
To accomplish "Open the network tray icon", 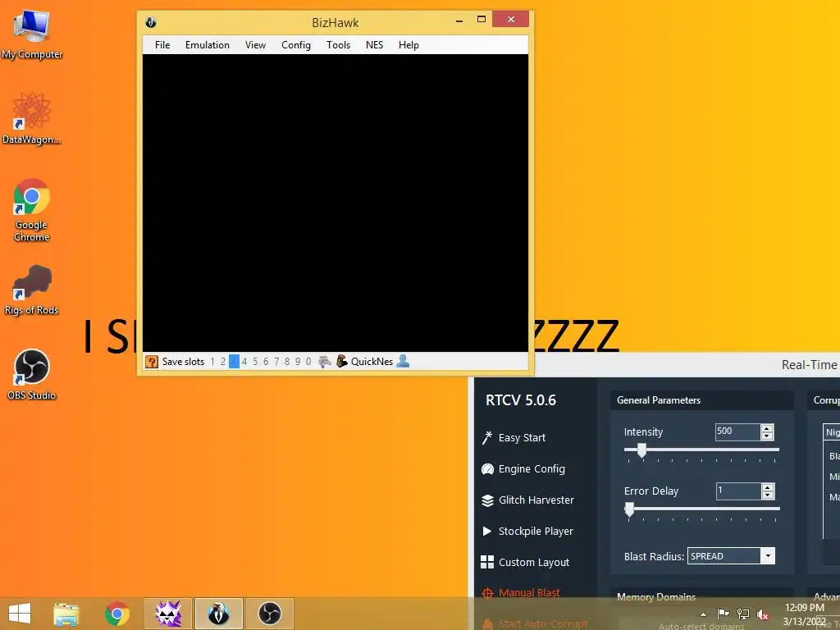I will [x=743, y=614].
